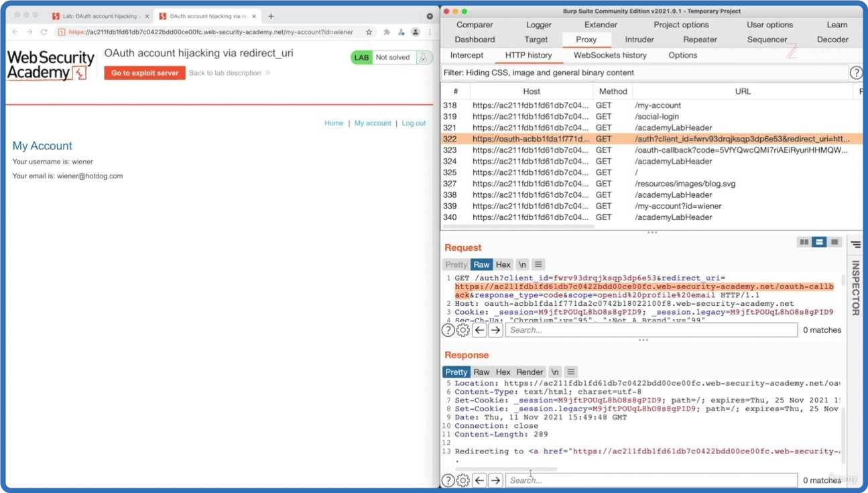This screenshot has width=868, height=493.
Task: Click the Web Security Academy logo
Action: 50,65
